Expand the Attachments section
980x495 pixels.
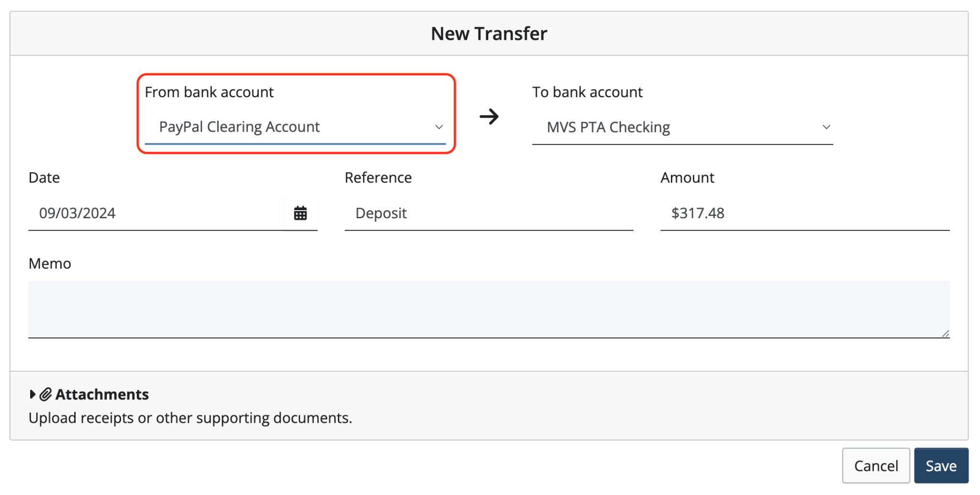coord(102,394)
